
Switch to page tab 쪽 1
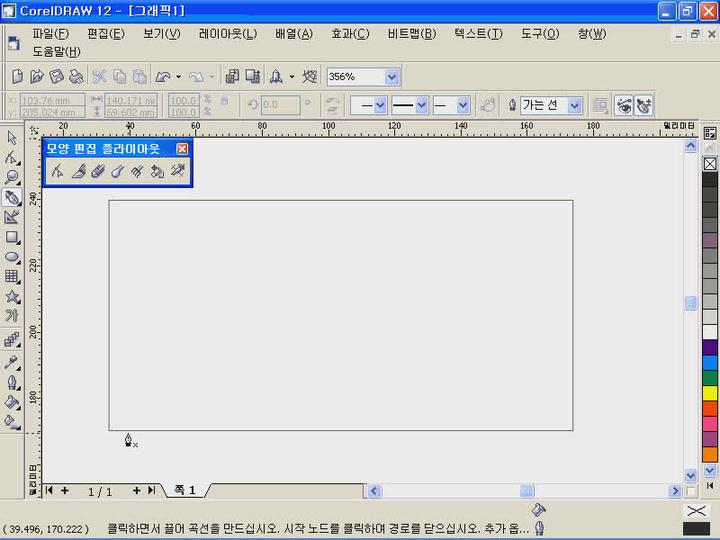pyautogui.click(x=185, y=490)
